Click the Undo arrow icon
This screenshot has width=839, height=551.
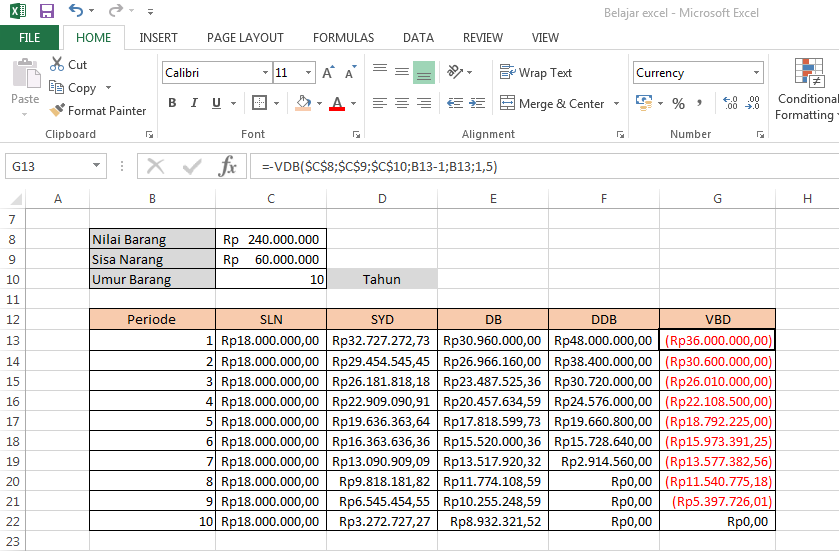pyautogui.click(x=76, y=10)
